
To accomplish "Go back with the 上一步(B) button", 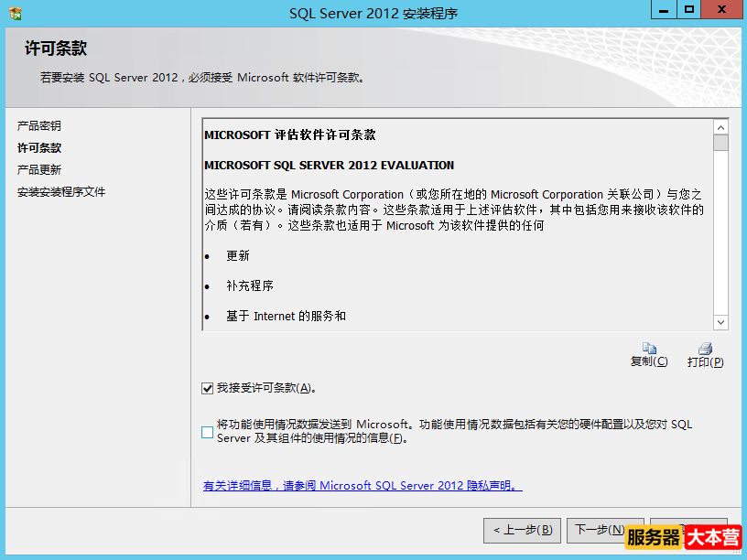I will (x=522, y=530).
